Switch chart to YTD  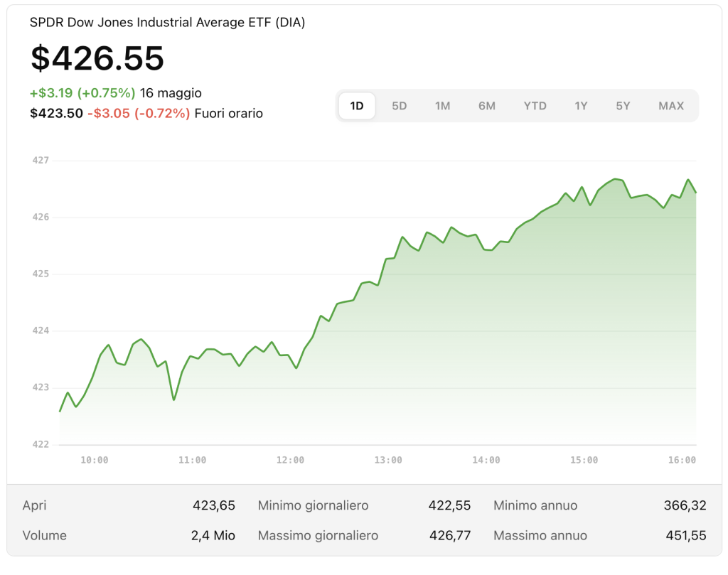pyautogui.click(x=535, y=106)
